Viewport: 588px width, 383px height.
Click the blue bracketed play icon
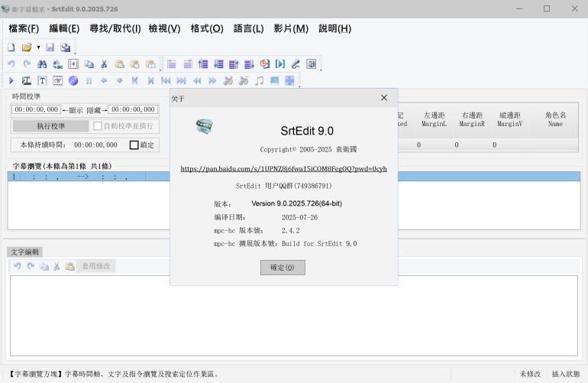click(x=280, y=64)
